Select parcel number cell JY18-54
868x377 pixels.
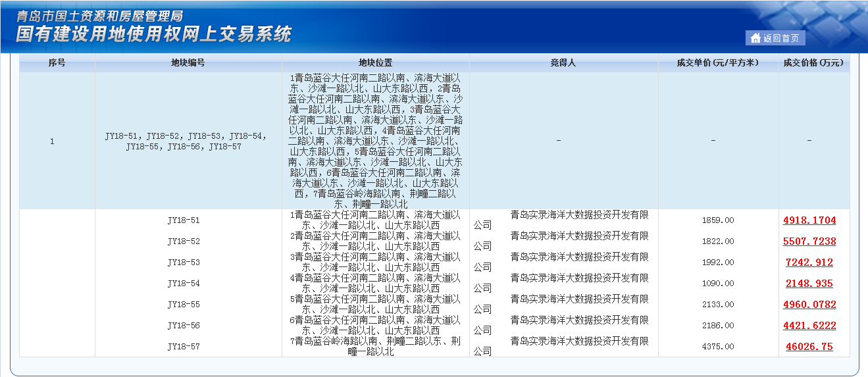pos(184,284)
